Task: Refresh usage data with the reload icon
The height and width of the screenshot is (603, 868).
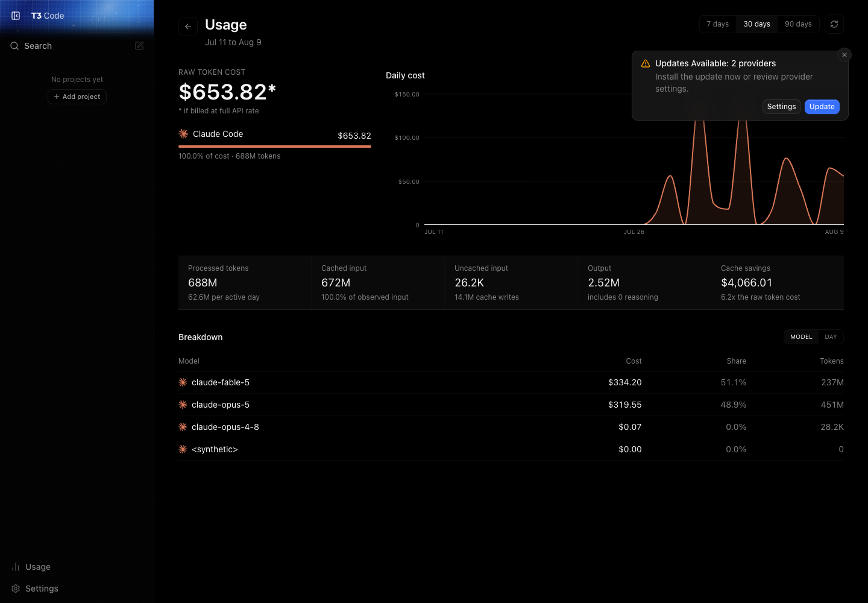Action: pyautogui.click(x=834, y=24)
